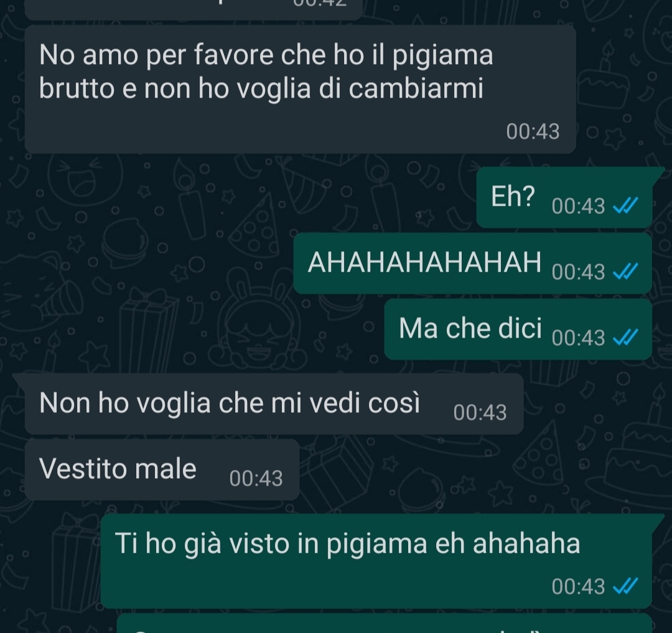672x633 pixels.
Task: Select the "Eh?" message bubble
Action: point(564,198)
